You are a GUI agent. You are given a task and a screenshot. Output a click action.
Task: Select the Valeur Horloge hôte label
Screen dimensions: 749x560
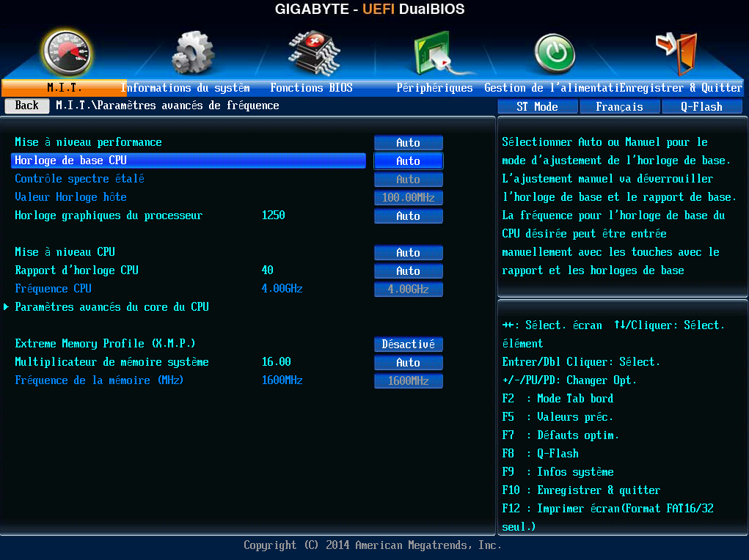click(x=70, y=197)
